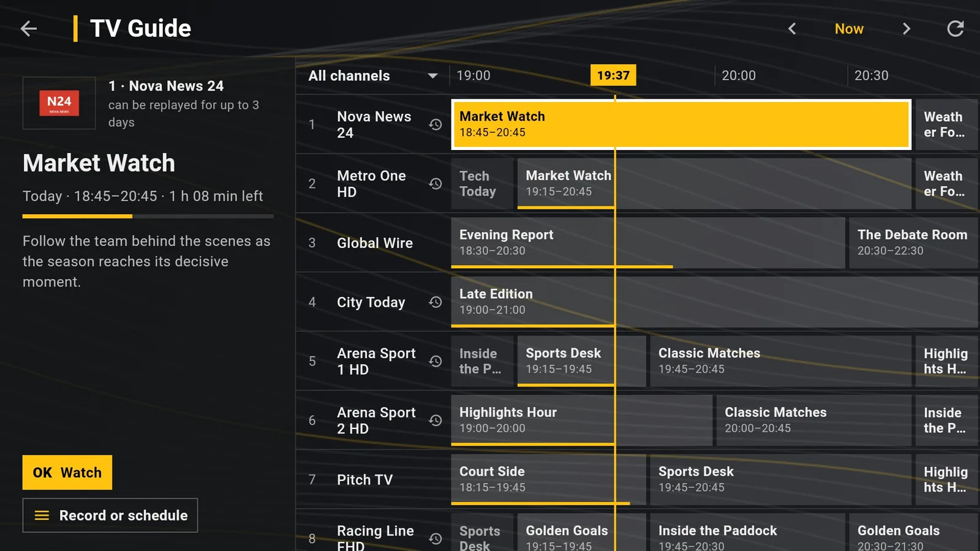
Task: Jump to next time slot with right chevron
Action: tap(907, 29)
